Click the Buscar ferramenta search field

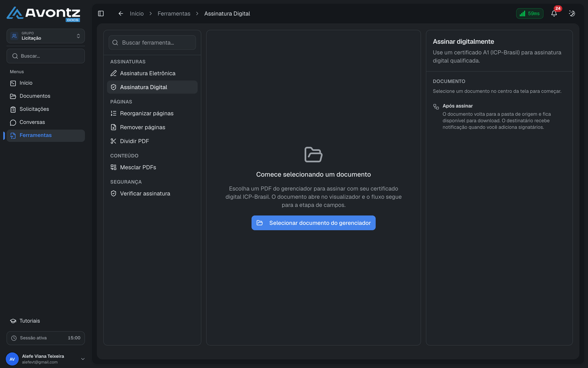pyautogui.click(x=152, y=43)
